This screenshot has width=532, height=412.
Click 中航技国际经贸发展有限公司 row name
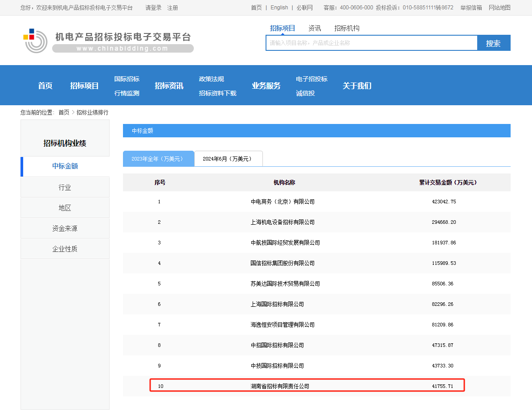tap(285, 243)
